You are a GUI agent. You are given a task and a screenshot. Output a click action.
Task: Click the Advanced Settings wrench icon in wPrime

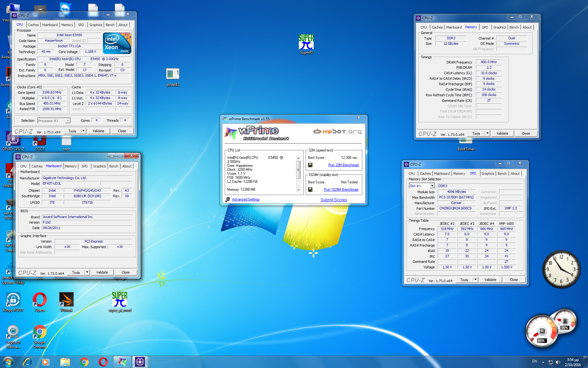pos(227,200)
